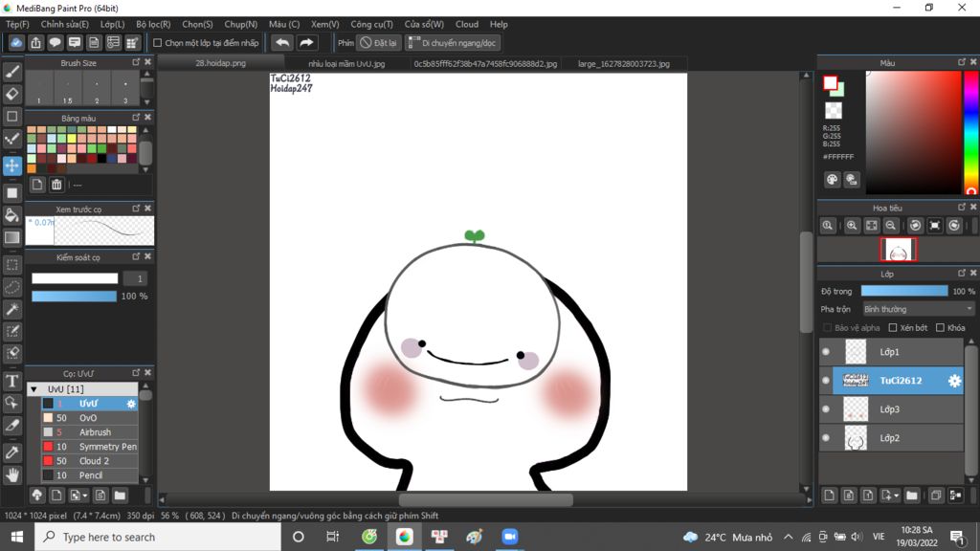Open the 'Pha trộn' blend mode dropdown

point(918,309)
